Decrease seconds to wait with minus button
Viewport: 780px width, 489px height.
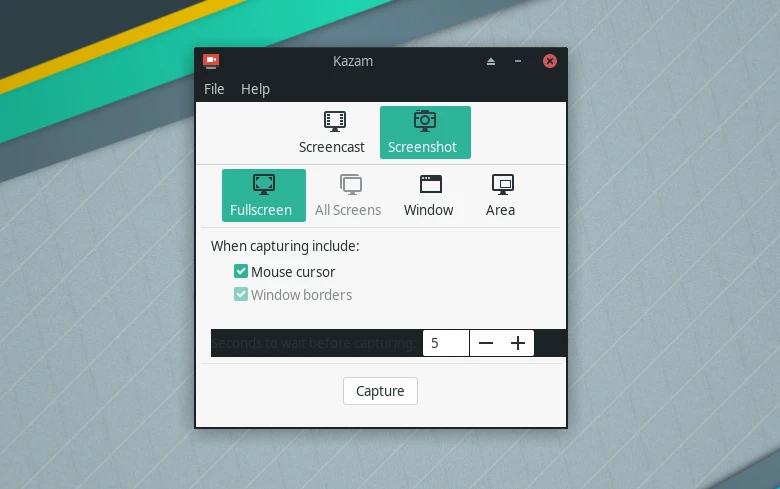pyautogui.click(x=486, y=343)
